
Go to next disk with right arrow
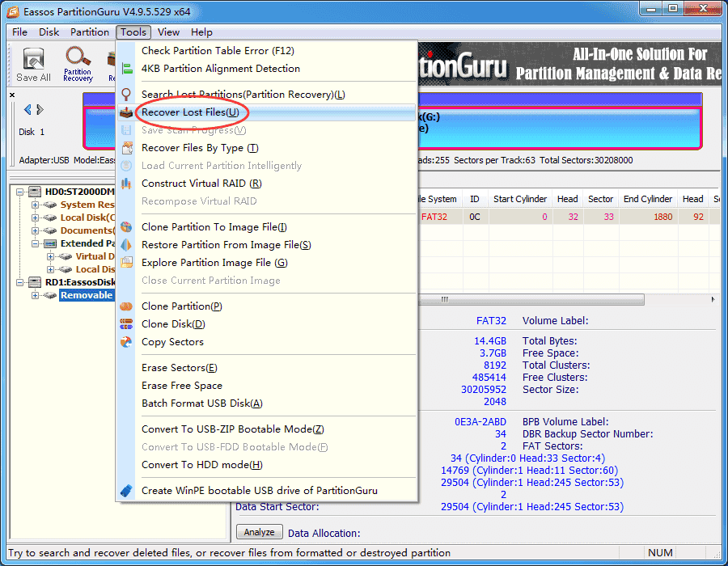point(40,109)
